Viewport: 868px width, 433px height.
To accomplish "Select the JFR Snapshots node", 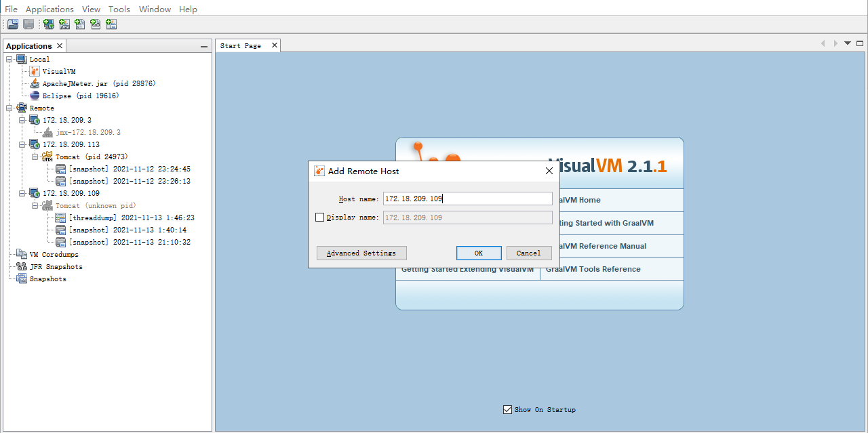I will (x=56, y=266).
